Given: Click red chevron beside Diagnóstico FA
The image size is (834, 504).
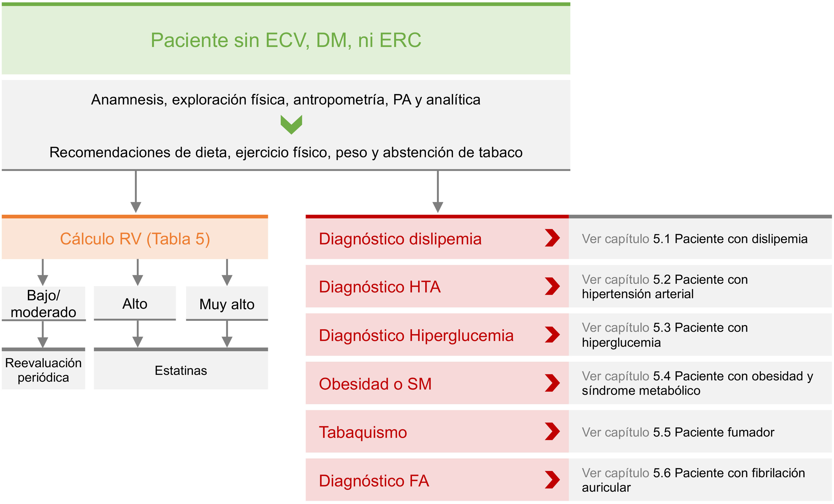Looking at the screenshot, I should [x=552, y=480].
